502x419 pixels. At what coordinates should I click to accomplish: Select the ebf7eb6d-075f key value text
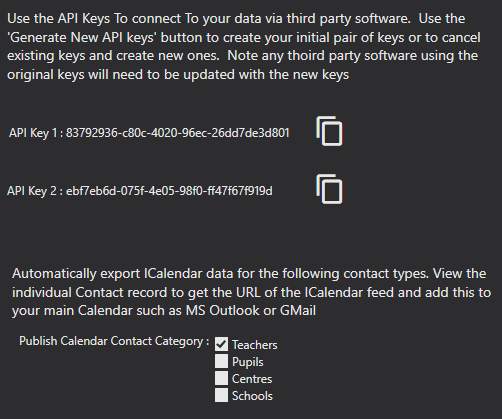pos(169,191)
